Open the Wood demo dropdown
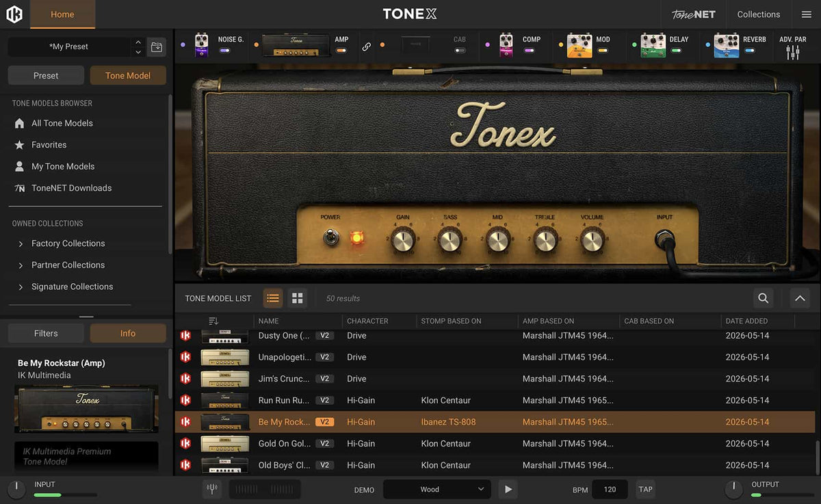The width and height of the screenshot is (821, 504). [x=436, y=489]
